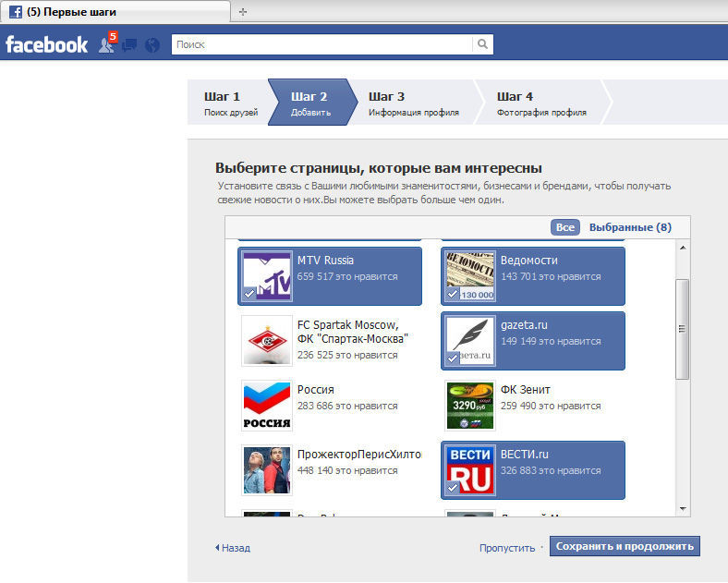The image size is (728, 583).
Task: Deselect the MTV Russia page
Action: coord(330,275)
